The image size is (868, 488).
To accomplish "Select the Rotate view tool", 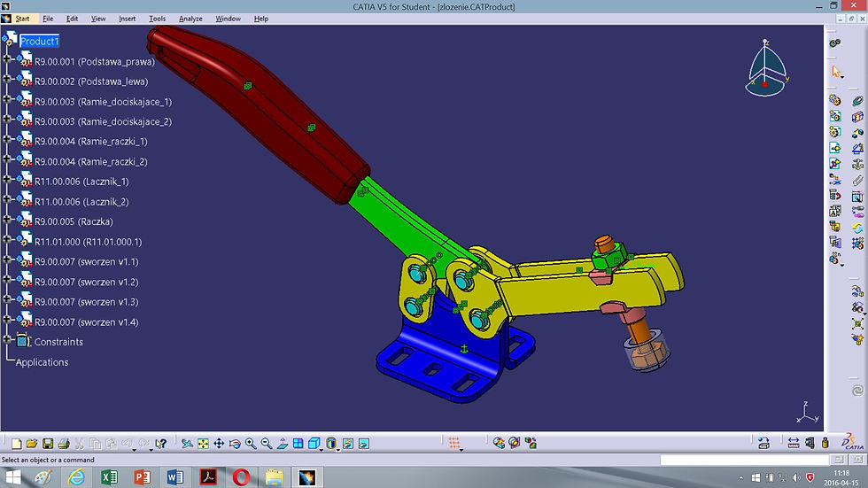I will pyautogui.click(x=235, y=443).
